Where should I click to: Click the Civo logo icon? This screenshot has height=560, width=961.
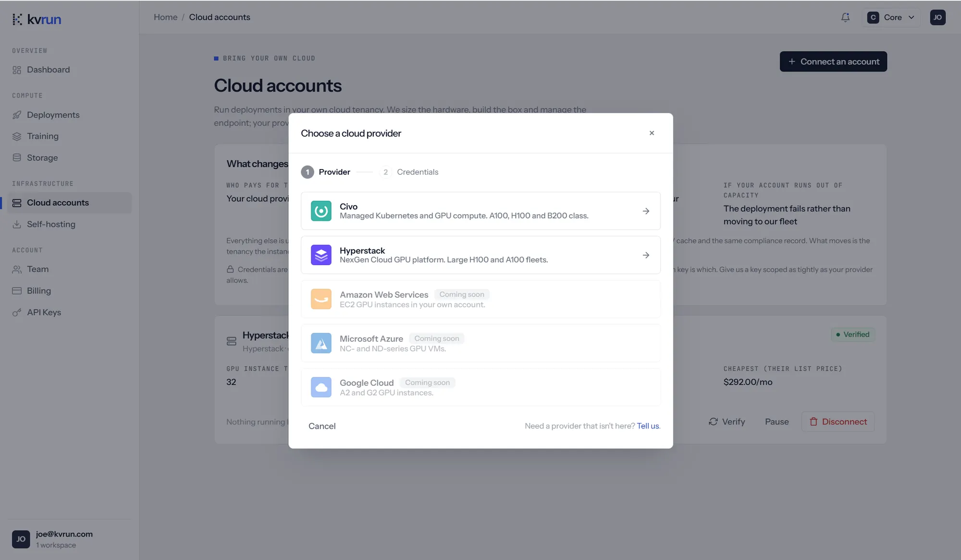[321, 211]
